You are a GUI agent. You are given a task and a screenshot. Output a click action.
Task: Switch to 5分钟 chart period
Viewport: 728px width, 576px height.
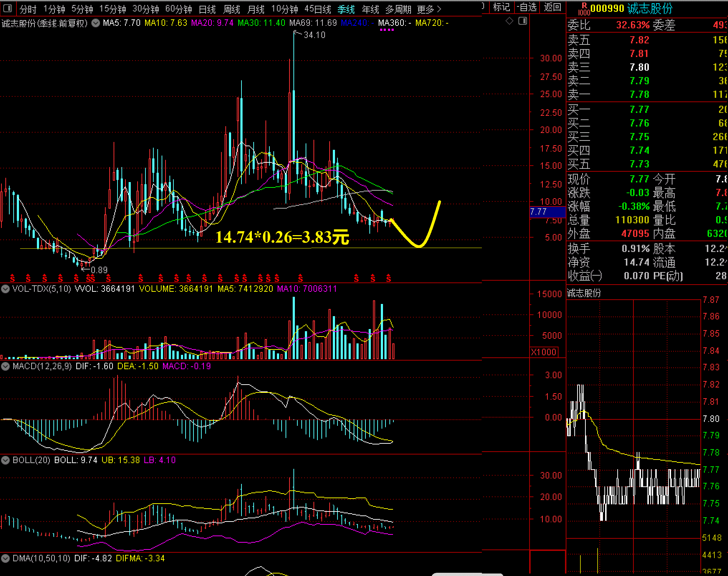point(82,9)
